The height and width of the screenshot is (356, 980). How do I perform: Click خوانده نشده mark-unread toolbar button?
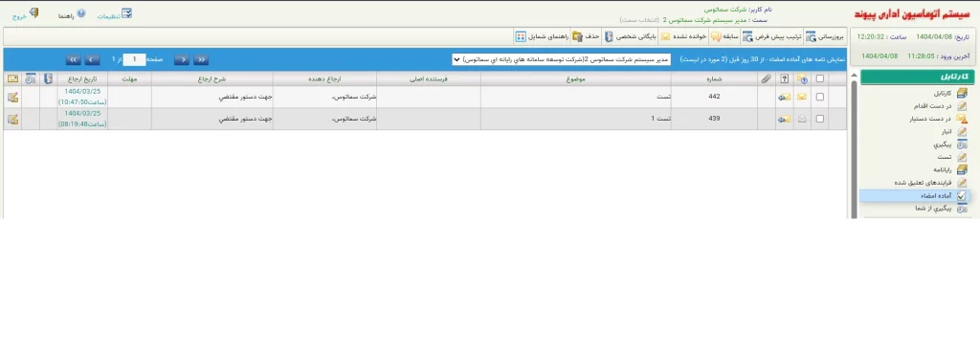(683, 37)
